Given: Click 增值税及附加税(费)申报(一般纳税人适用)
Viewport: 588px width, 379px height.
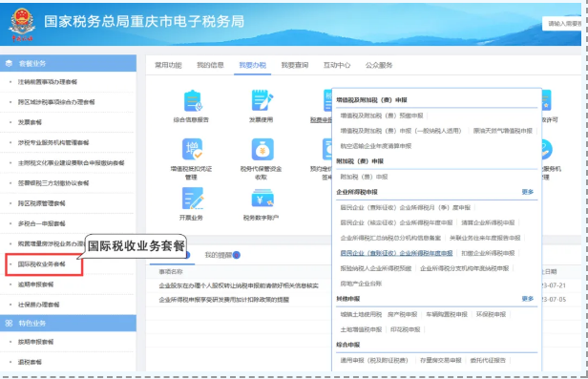Looking at the screenshot, I should pos(401,131).
